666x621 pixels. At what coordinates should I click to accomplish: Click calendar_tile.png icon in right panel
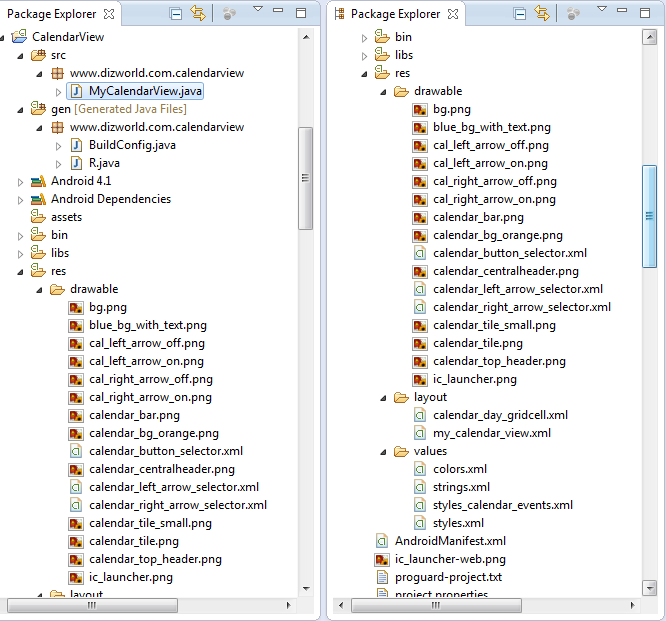(x=420, y=343)
